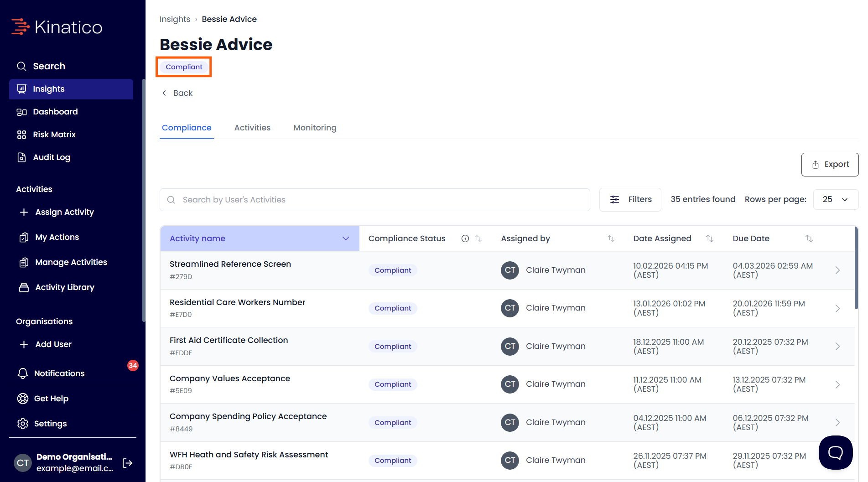The width and height of the screenshot is (868, 482).
Task: Click Company Spending Policy Acceptance activity name
Action: pyautogui.click(x=248, y=416)
